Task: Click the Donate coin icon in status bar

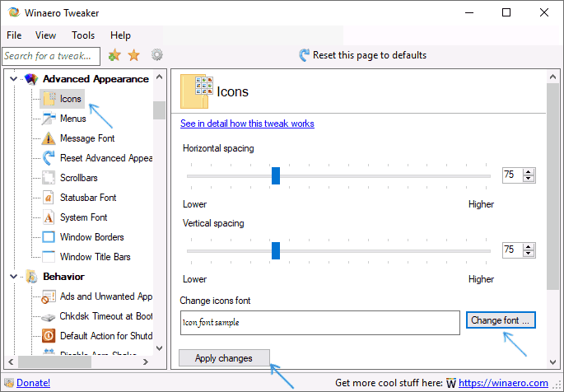Action: pos(9,383)
